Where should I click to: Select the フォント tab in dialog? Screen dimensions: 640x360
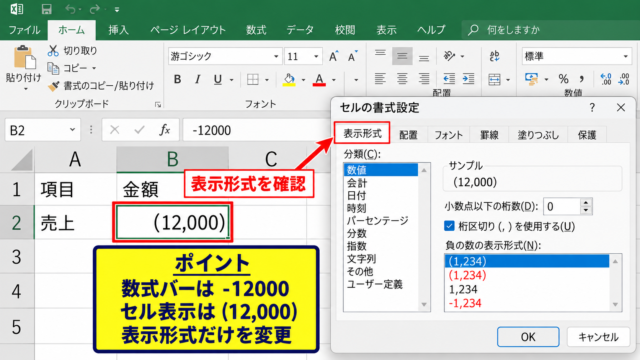[x=448, y=135]
